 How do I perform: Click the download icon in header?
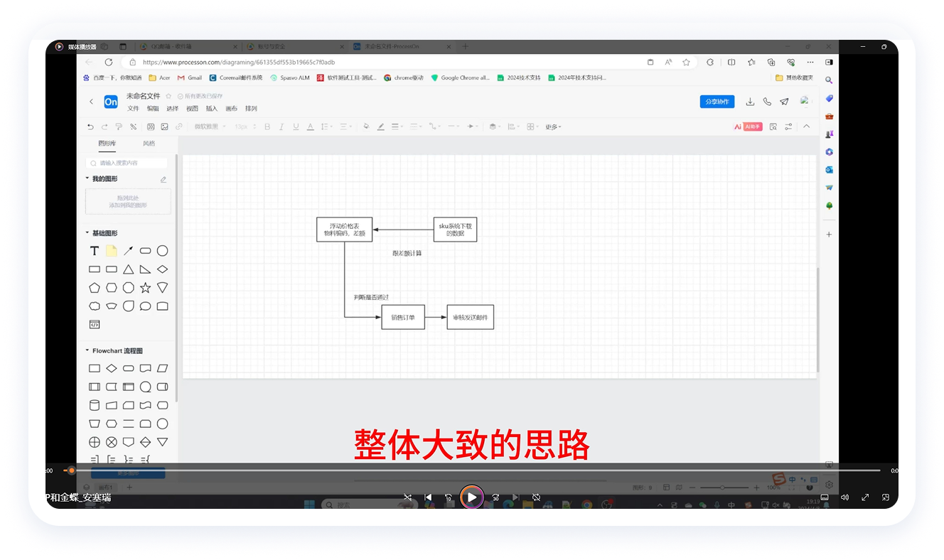tap(750, 102)
